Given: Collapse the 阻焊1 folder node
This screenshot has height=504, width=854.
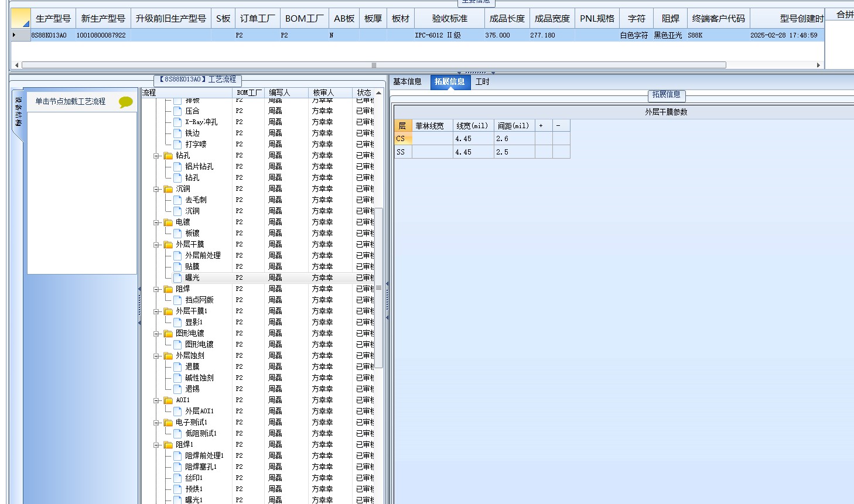Looking at the screenshot, I should [x=157, y=445].
